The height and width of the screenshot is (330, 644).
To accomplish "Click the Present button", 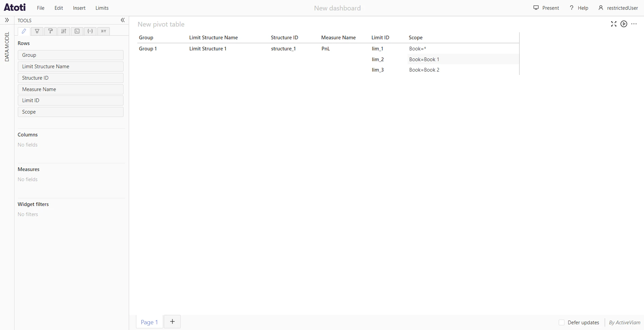I will (x=546, y=8).
